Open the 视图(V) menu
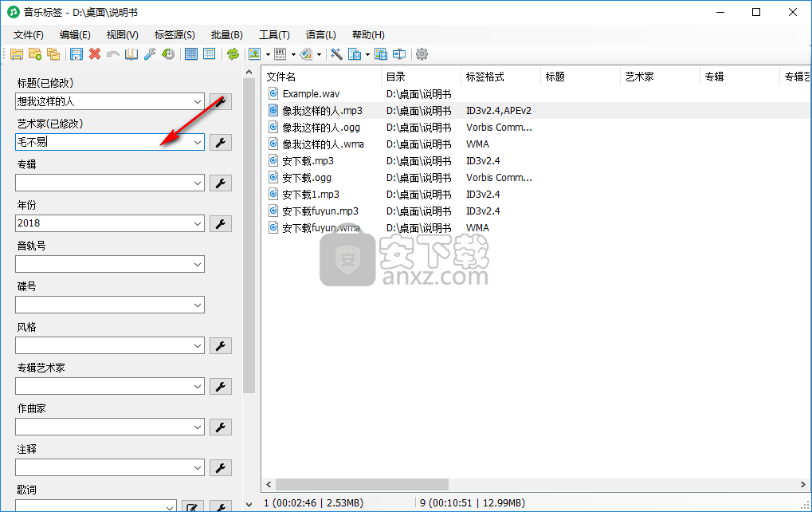 click(122, 35)
